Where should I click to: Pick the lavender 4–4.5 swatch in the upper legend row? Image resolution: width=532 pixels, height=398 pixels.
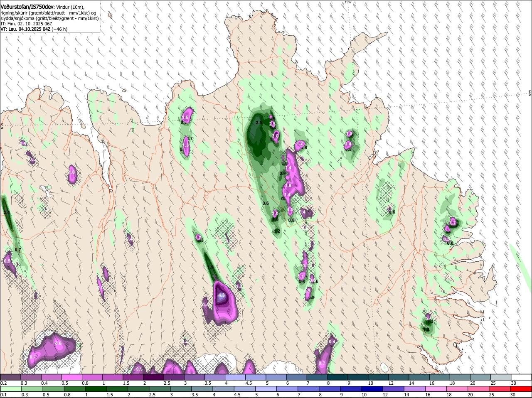[x=235, y=377]
